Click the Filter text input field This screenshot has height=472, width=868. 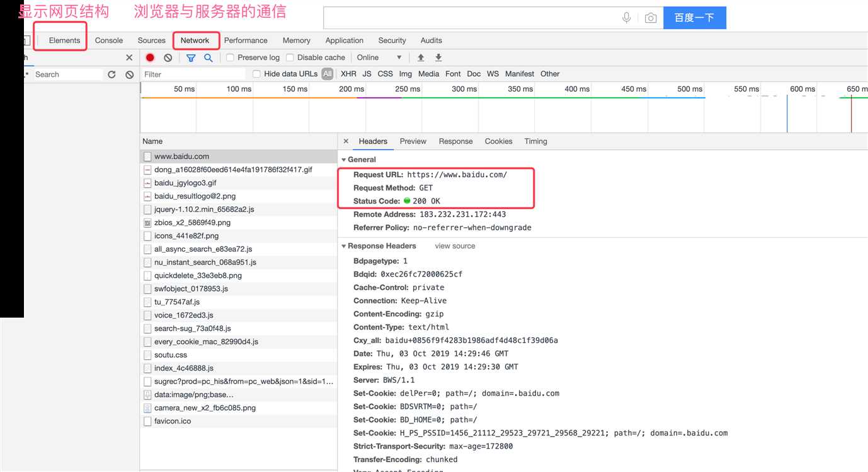(x=193, y=74)
